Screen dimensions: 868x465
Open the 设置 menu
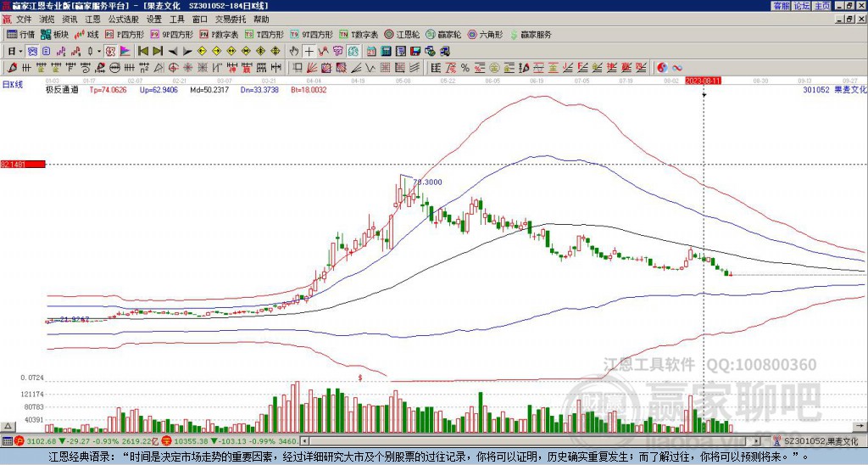[x=153, y=20]
